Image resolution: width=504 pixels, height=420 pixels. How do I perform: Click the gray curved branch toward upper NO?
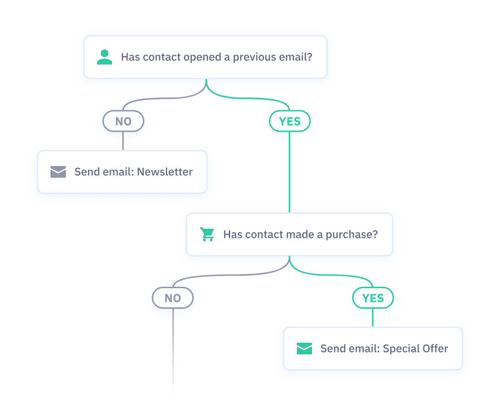[164, 98]
